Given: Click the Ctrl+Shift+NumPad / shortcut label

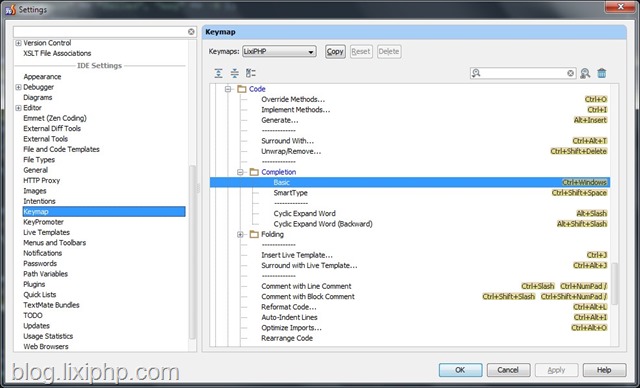Looking at the screenshot, I should click(x=574, y=297).
